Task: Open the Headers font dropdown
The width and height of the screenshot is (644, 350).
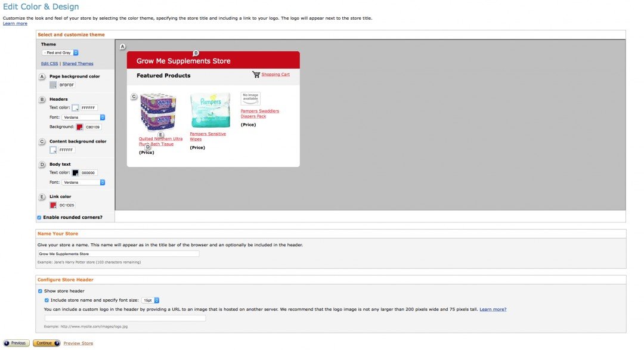Action: [x=83, y=117]
